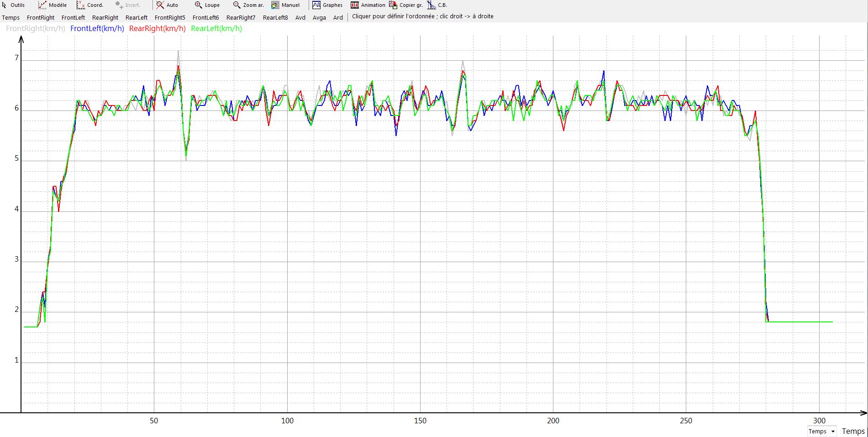
Task: Click the Outils cursor tool icon
Action: pos(5,5)
